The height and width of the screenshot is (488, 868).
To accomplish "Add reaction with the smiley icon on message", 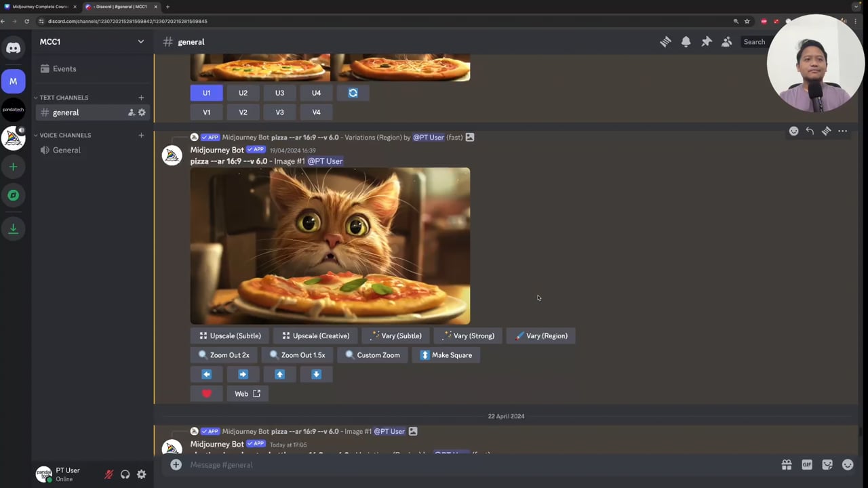I will [793, 131].
